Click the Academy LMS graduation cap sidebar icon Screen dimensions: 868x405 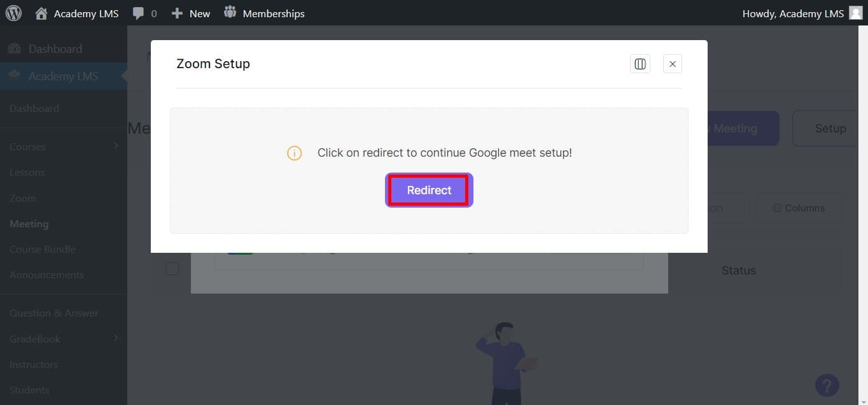(x=15, y=76)
